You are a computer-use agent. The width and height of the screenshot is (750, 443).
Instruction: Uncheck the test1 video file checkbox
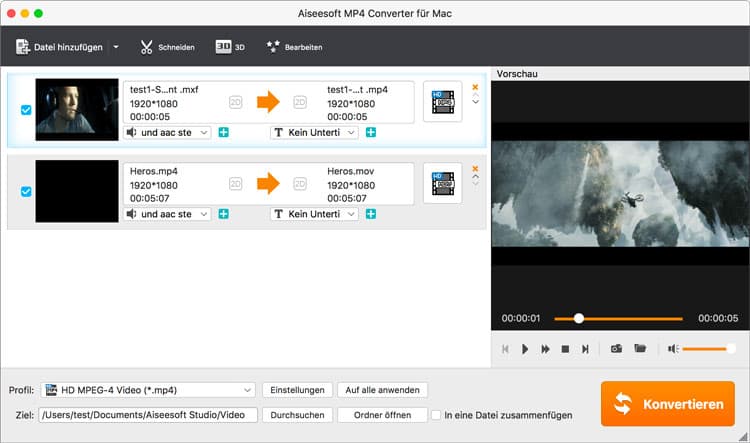[x=26, y=110]
